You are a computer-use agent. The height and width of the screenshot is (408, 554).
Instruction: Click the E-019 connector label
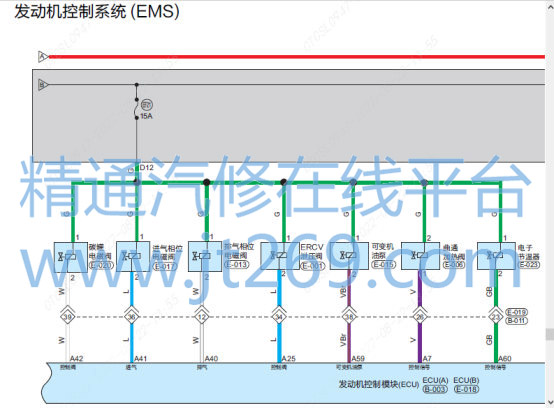[x=517, y=312]
